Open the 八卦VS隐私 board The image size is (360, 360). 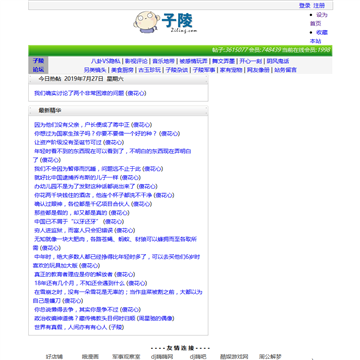point(106,61)
